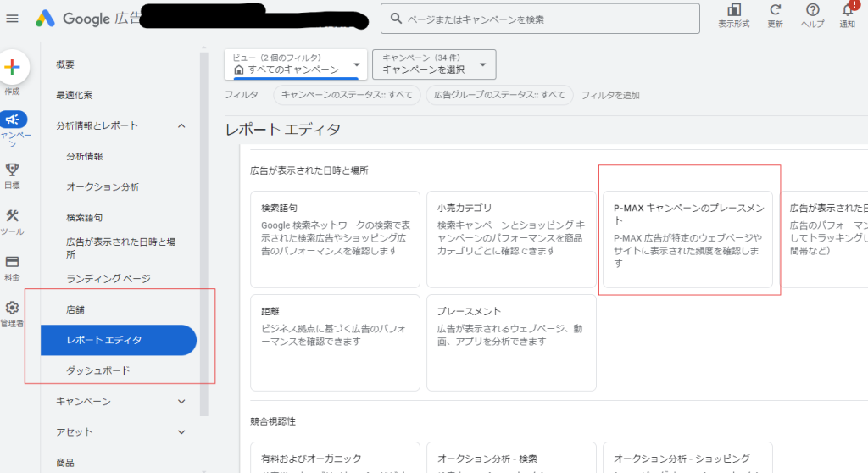Expand the キャンペーン section in sidebar

[181, 401]
